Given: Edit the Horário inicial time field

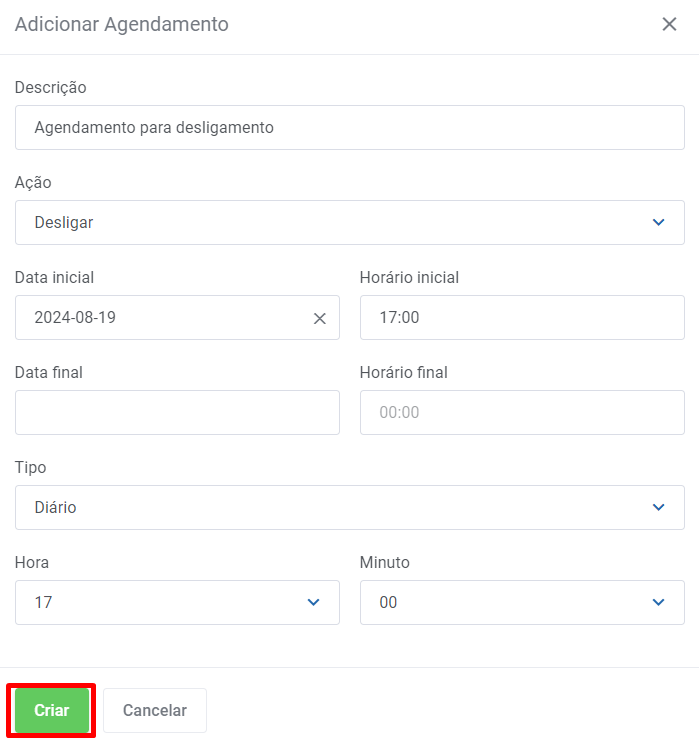Looking at the screenshot, I should point(521,318).
